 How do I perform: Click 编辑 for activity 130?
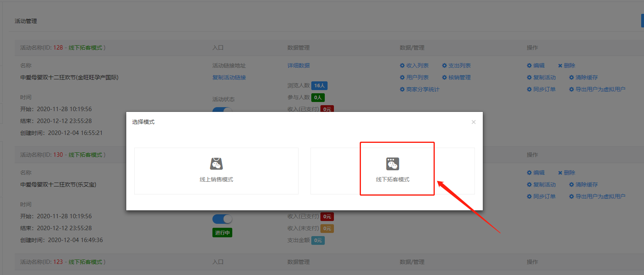tap(536, 173)
